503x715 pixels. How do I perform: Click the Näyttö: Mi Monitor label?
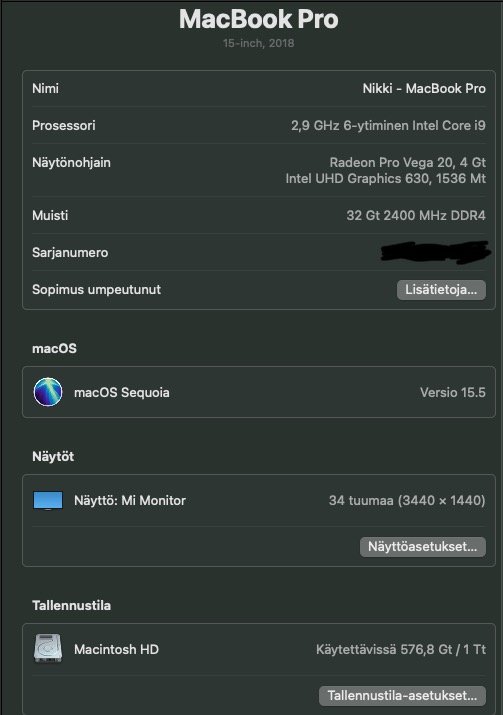(130, 500)
